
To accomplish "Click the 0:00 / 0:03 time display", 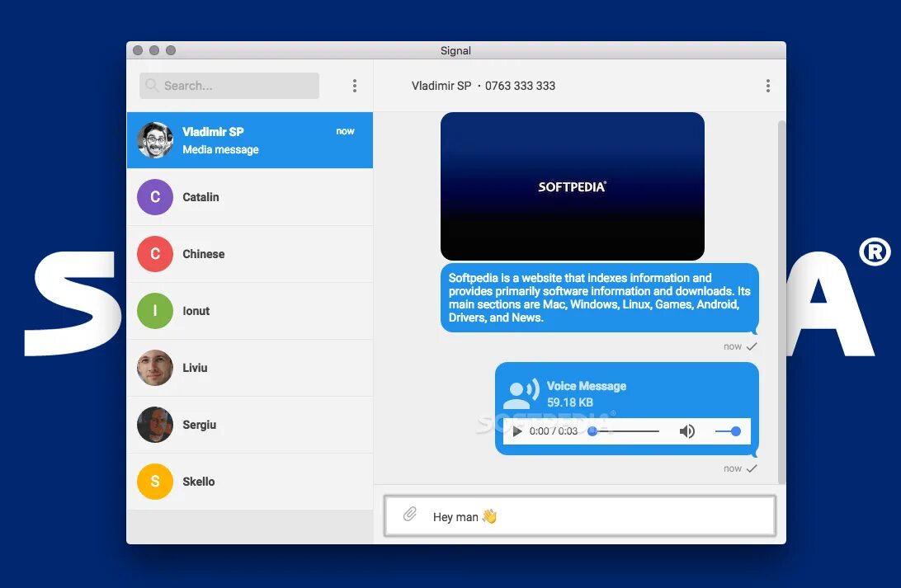I will pyautogui.click(x=554, y=431).
